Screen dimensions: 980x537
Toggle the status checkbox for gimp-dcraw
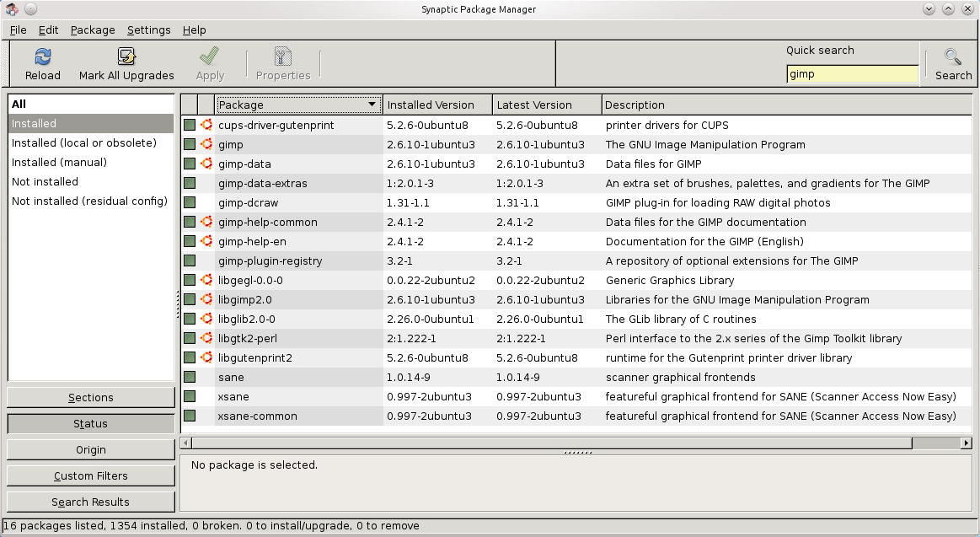[x=190, y=202]
